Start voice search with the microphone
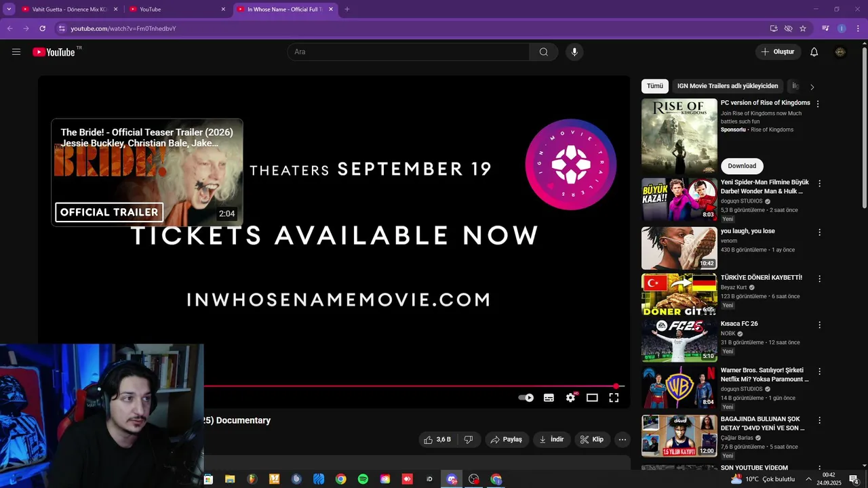Viewport: 868px width, 488px height. tap(574, 52)
